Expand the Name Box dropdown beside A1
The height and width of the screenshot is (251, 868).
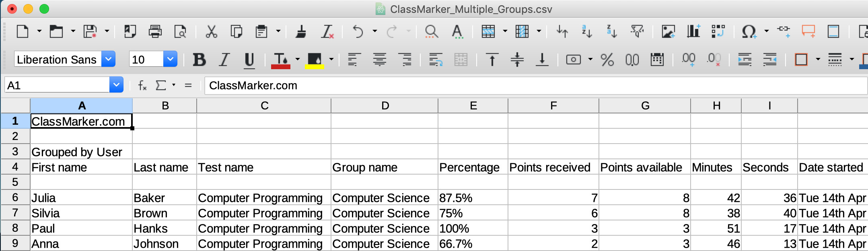coord(116,85)
